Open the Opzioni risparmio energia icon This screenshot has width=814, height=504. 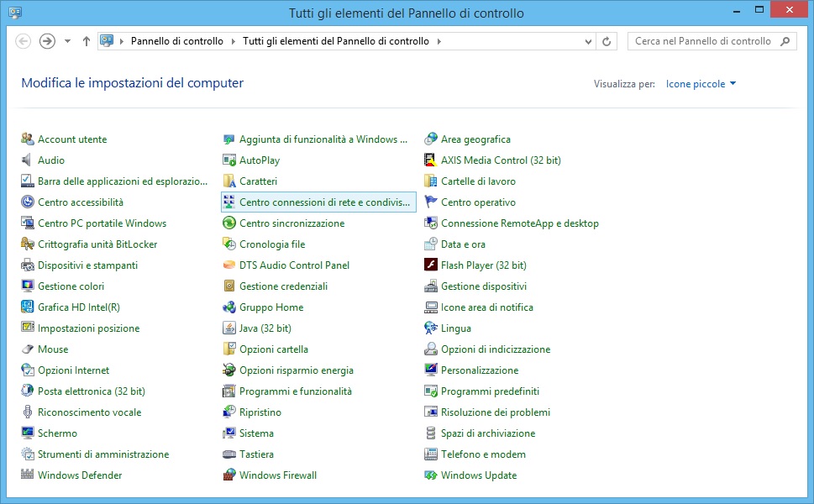[x=229, y=370]
